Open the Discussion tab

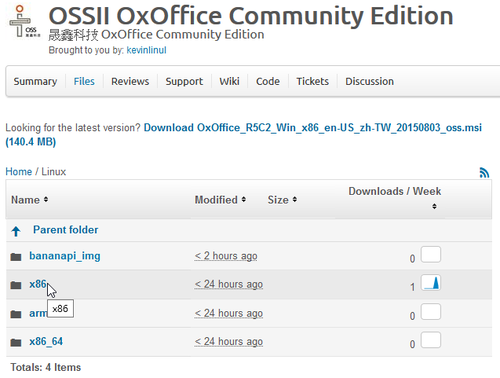(369, 81)
